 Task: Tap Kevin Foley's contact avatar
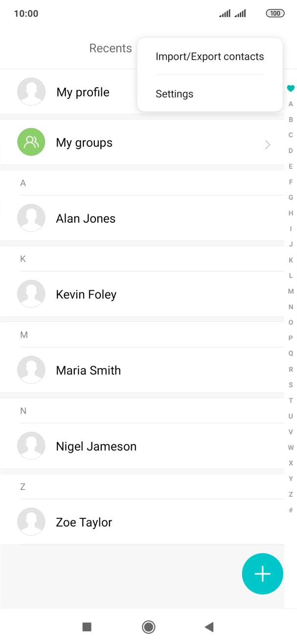(31, 294)
